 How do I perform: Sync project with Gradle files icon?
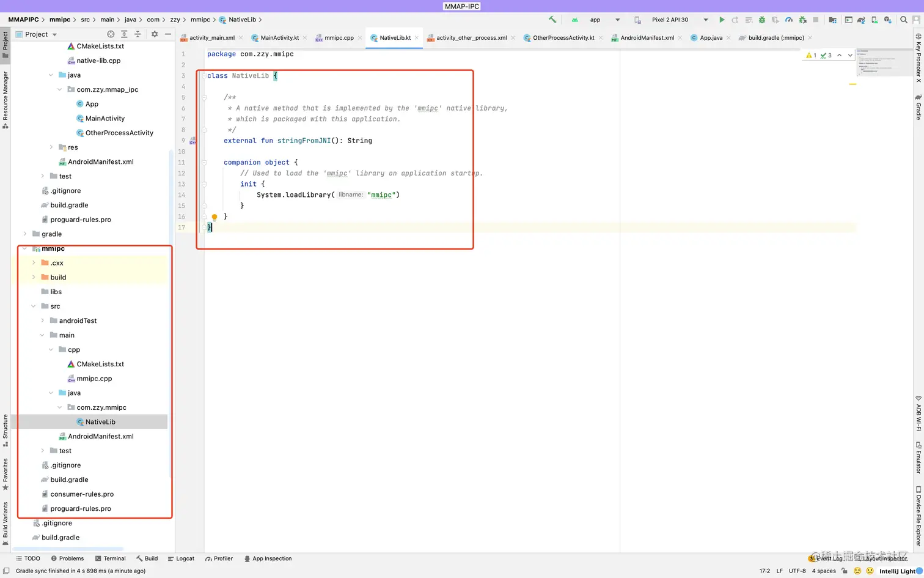(x=861, y=20)
